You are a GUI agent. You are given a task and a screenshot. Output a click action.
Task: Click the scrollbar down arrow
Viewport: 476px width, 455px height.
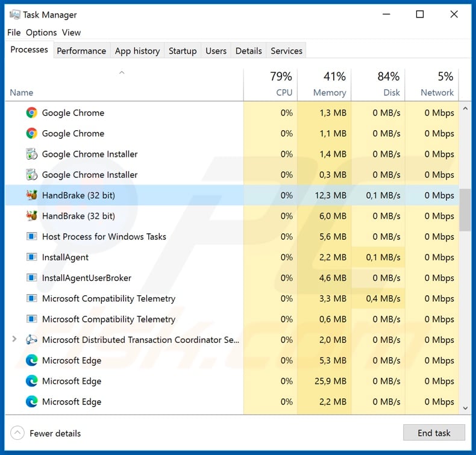pyautogui.click(x=465, y=408)
